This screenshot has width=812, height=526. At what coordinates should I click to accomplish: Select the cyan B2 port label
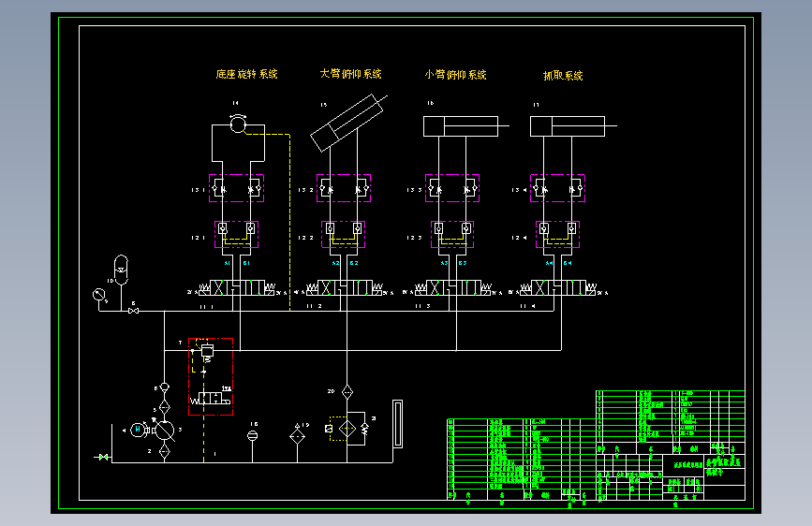354,263
